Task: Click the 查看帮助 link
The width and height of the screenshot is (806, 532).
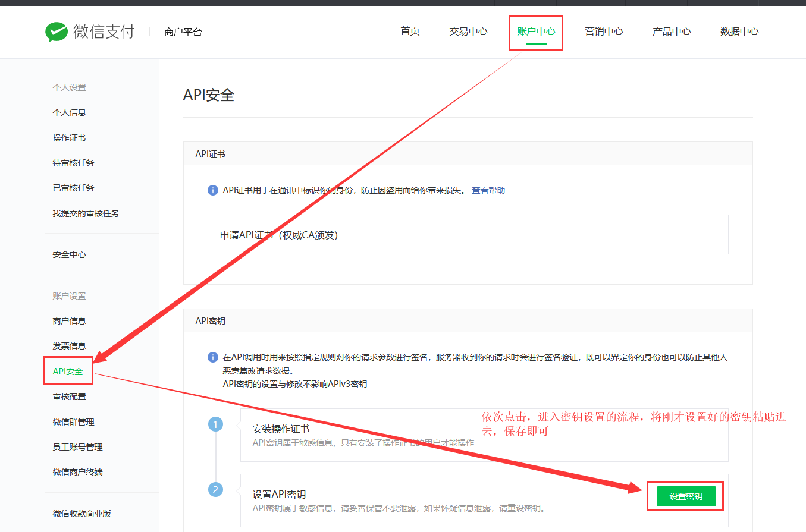Action: pyautogui.click(x=488, y=190)
